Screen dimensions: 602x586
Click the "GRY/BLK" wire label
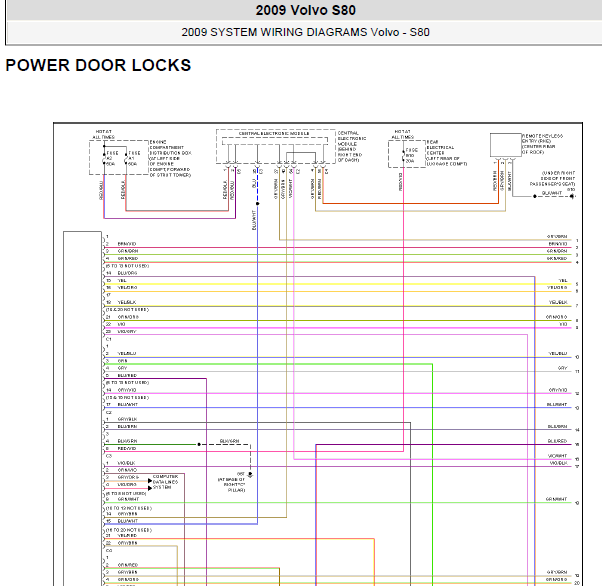127,419
